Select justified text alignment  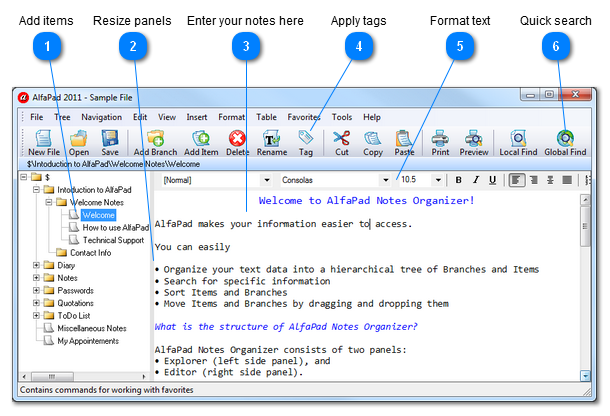point(567,180)
